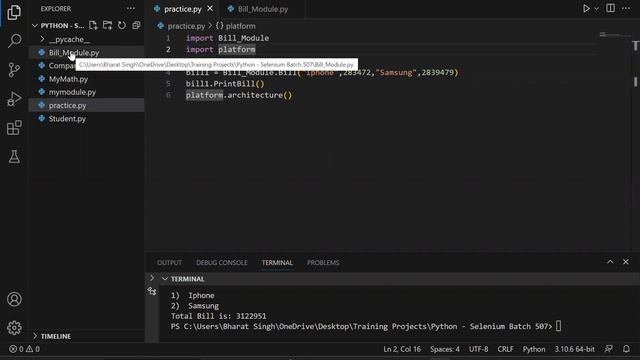Screen dimensions: 640x360
Task: Click the bill1.PrintBill() code line
Action: pos(225,84)
